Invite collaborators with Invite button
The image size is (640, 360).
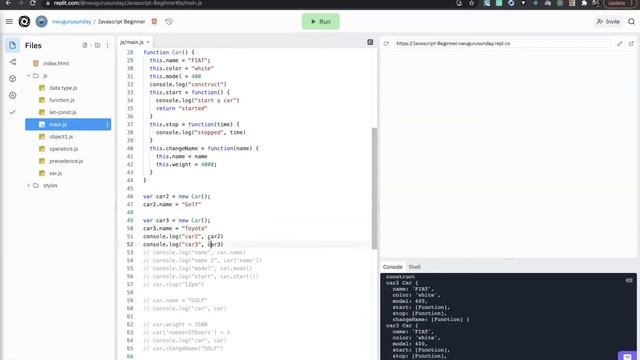point(608,22)
